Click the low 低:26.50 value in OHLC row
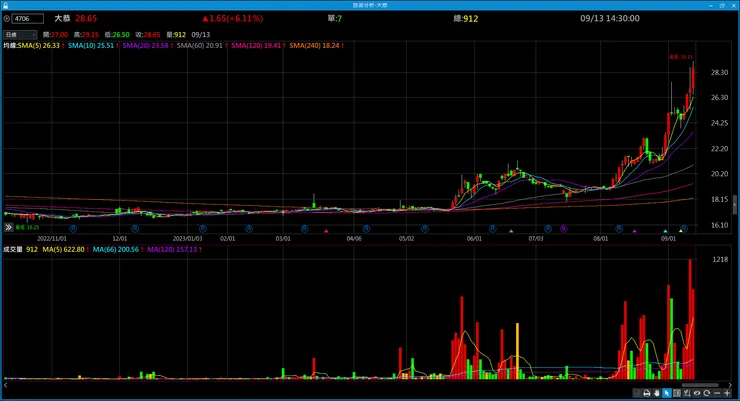 pyautogui.click(x=117, y=34)
